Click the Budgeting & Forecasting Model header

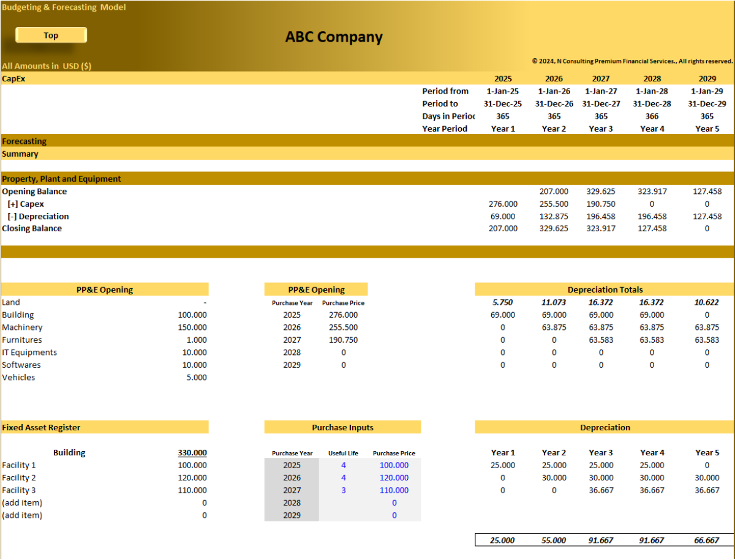coord(64,7)
